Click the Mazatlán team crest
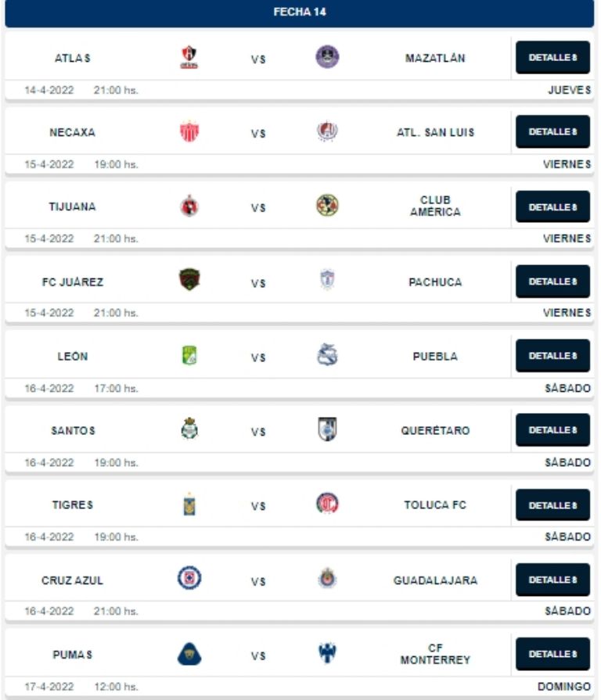 pyautogui.click(x=327, y=57)
